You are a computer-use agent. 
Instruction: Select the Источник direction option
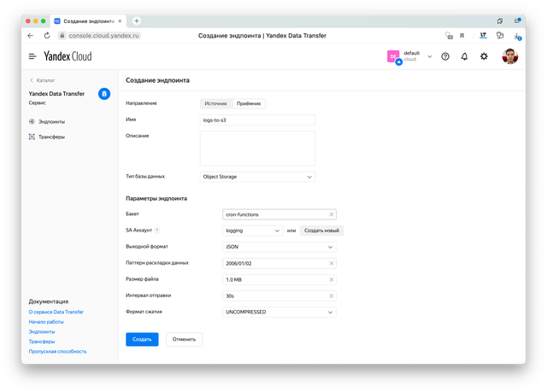[215, 103]
